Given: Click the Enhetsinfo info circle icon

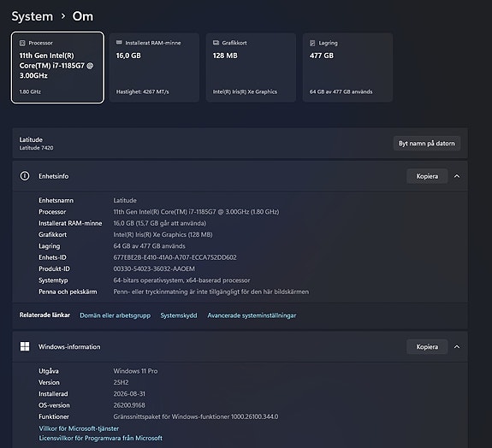Looking at the screenshot, I should pos(25,176).
